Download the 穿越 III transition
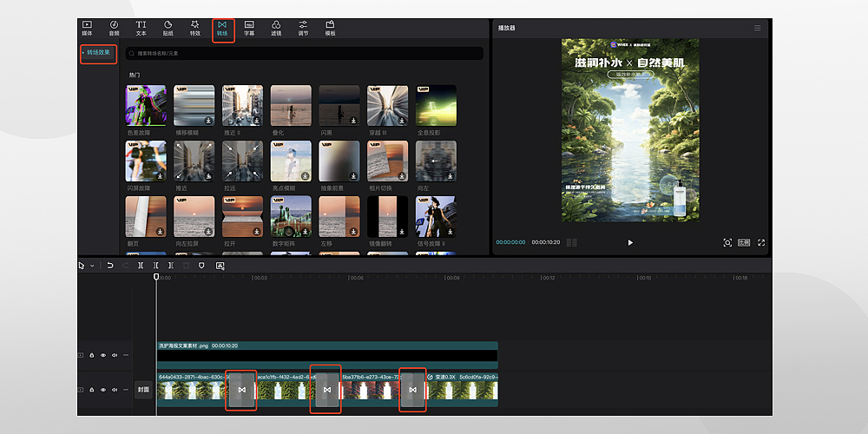868x434 pixels. (402, 120)
